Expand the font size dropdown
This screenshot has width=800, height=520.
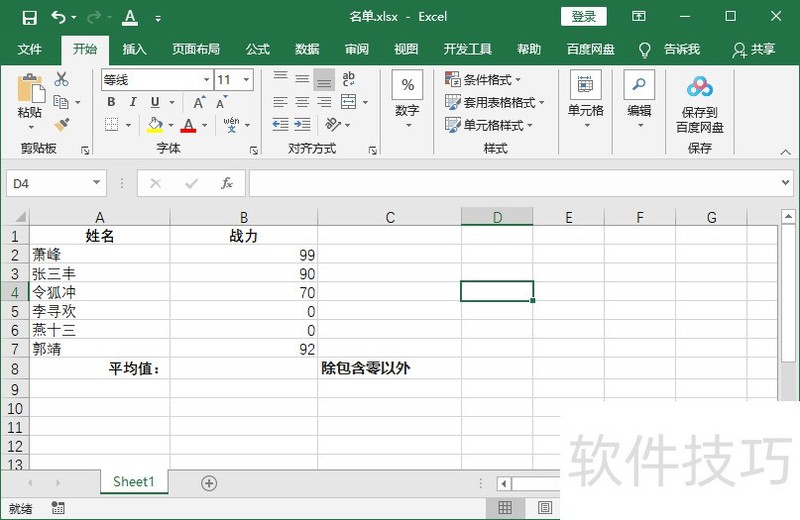click(x=250, y=80)
